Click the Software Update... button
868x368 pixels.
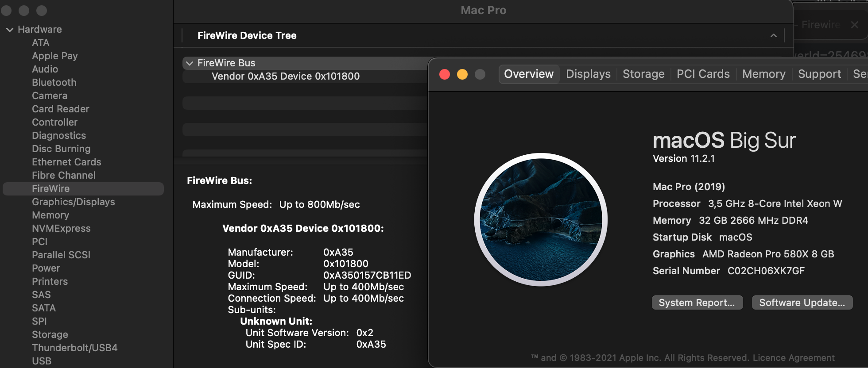tap(802, 303)
